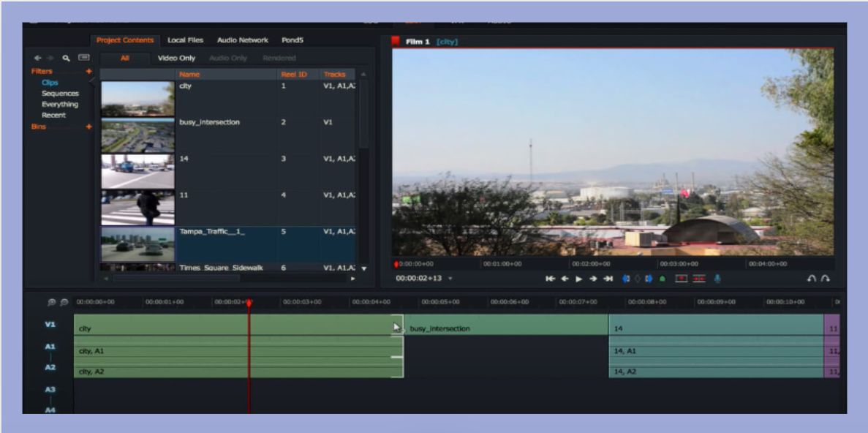The image size is (868, 433).
Task: Toggle the A1 audio track selector
Action: [50, 347]
